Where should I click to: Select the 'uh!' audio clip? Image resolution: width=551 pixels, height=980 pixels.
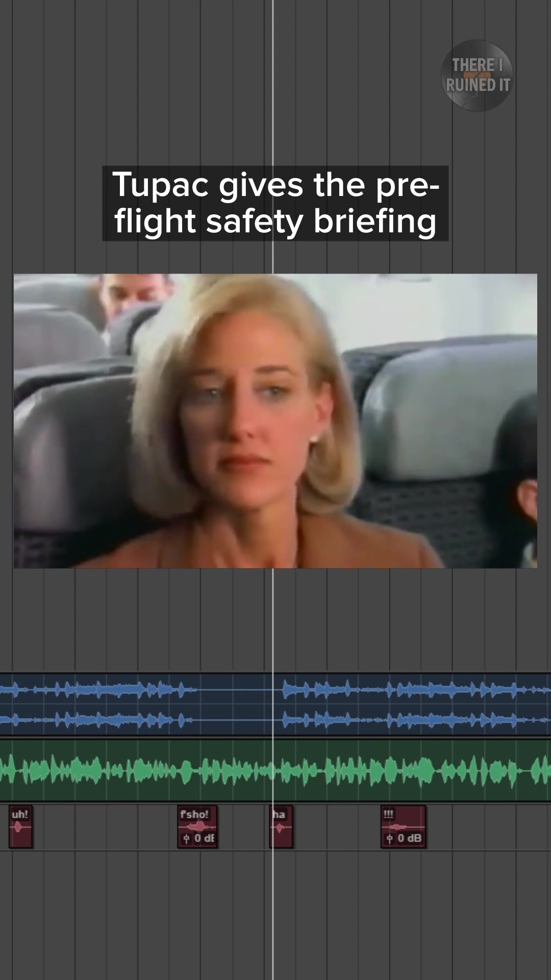[x=20, y=827]
